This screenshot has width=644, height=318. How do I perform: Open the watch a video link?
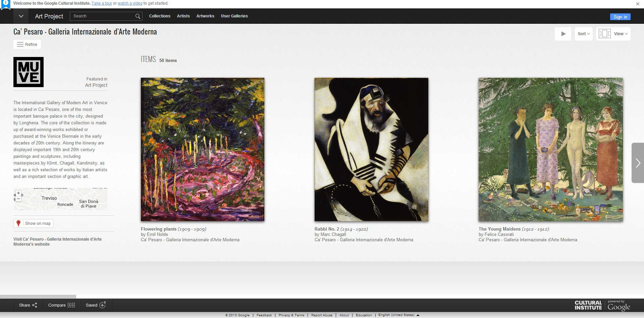[130, 3]
